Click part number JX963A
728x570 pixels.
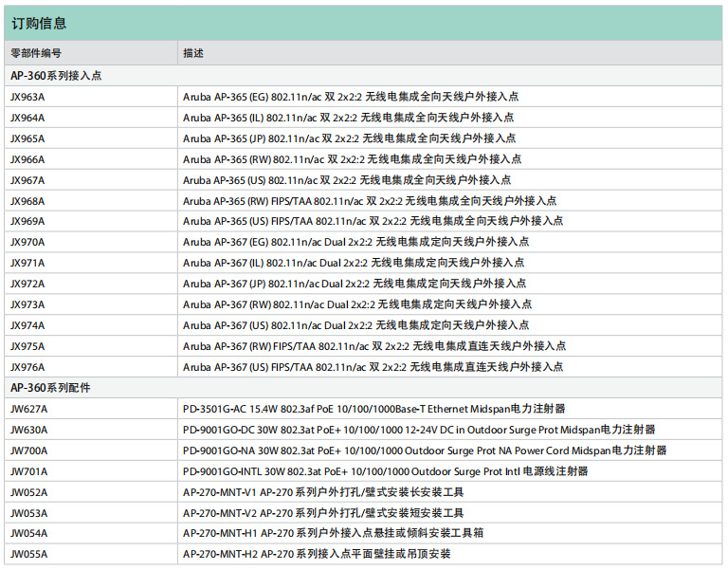click(27, 97)
